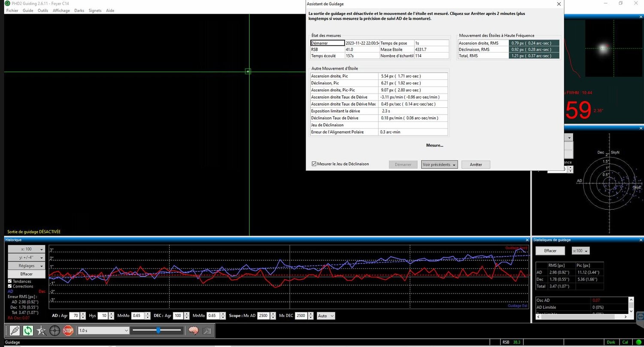The width and height of the screenshot is (644, 347).
Task: Connect the camera with the USB plug icon
Action: [15, 330]
